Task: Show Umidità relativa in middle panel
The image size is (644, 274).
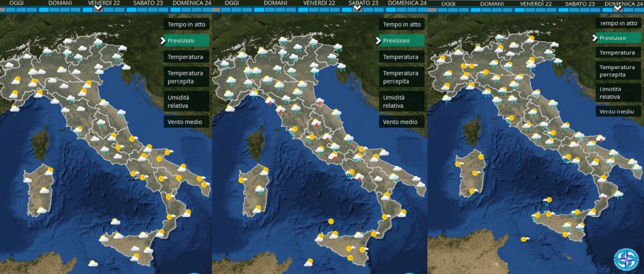Action: tap(402, 101)
